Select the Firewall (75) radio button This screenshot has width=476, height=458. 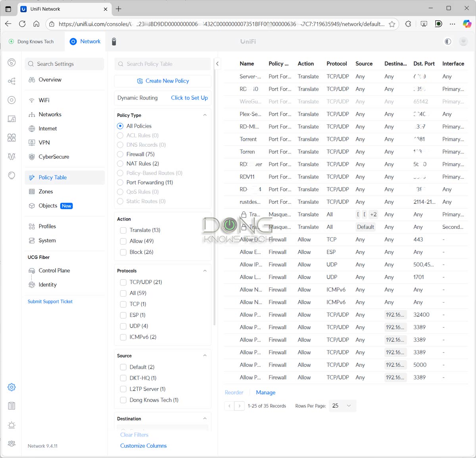pos(120,154)
